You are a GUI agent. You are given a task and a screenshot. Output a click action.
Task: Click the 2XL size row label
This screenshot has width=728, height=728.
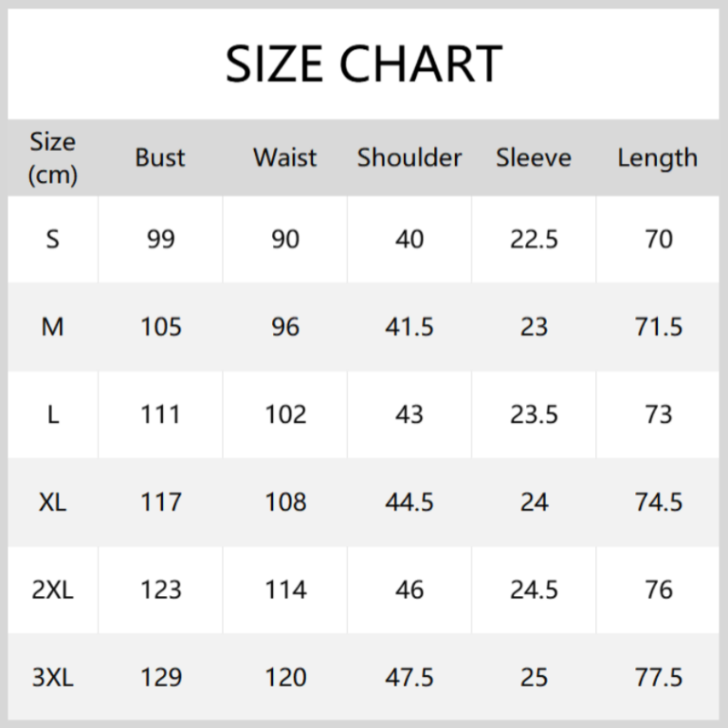click(x=53, y=590)
